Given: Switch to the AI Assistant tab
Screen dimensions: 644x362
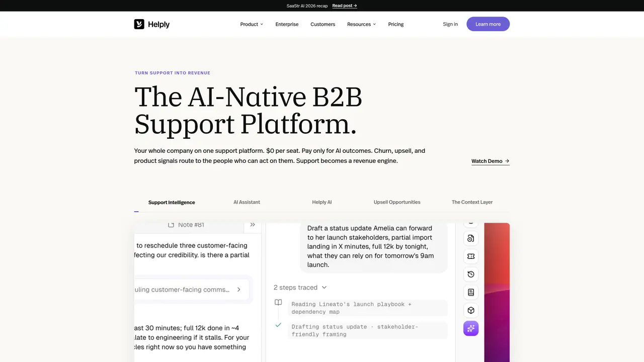Looking at the screenshot, I should (x=247, y=202).
